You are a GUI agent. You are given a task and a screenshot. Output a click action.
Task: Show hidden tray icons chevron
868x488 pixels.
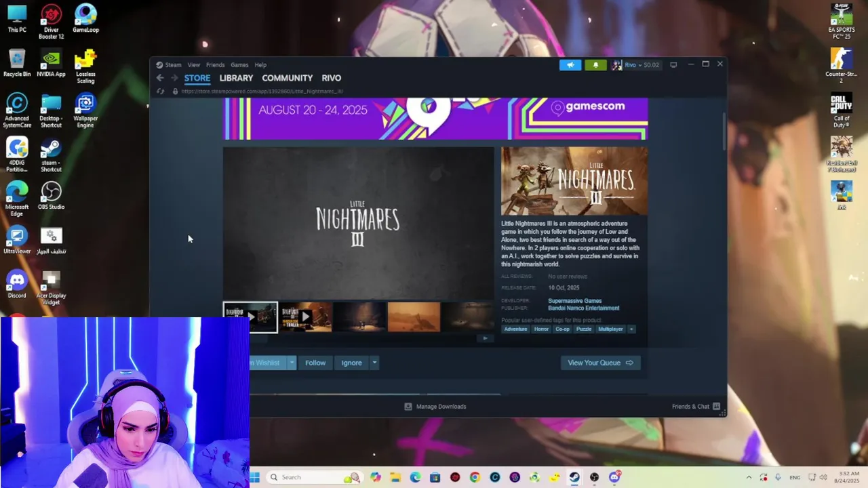pos(749,477)
